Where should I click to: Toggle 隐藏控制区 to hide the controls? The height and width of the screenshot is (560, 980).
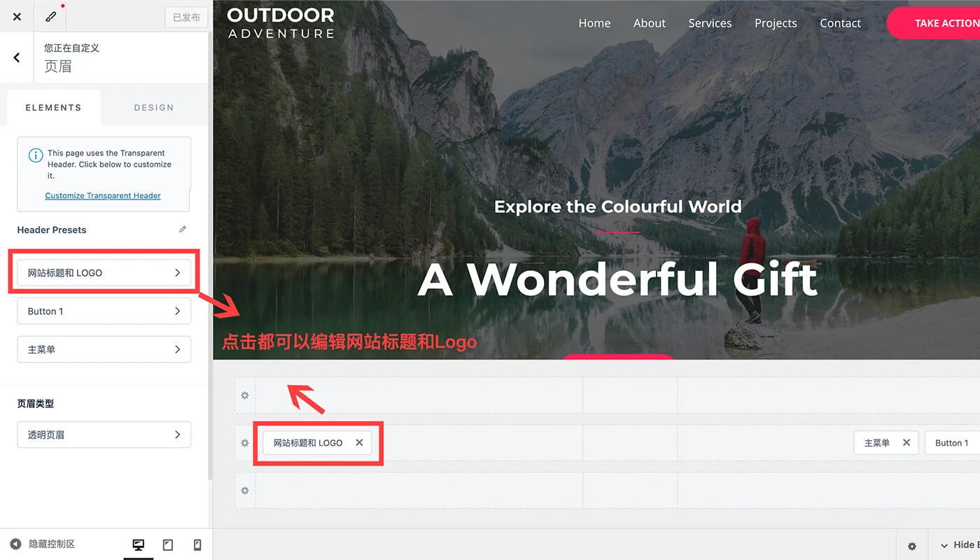point(43,544)
